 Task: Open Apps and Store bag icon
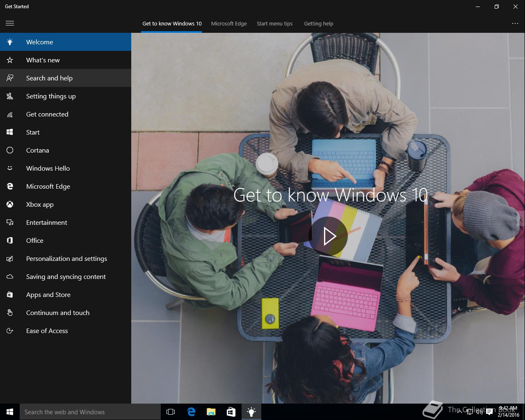coord(10,295)
